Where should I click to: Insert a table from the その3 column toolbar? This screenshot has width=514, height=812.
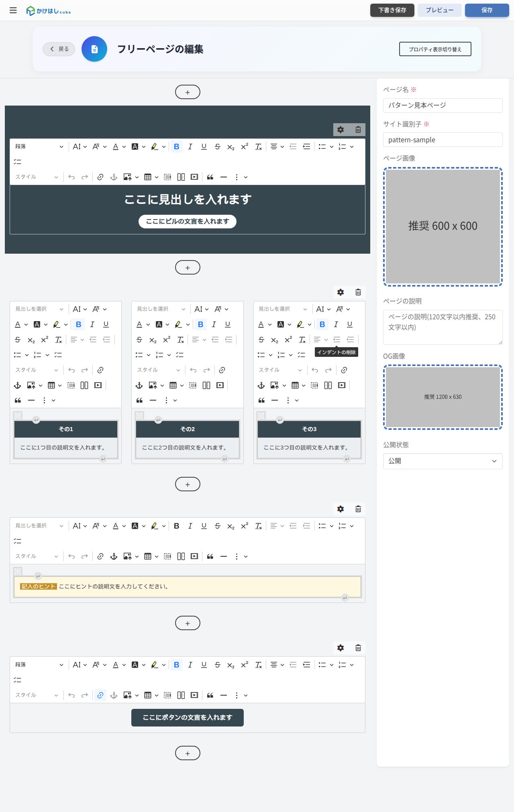(x=295, y=385)
